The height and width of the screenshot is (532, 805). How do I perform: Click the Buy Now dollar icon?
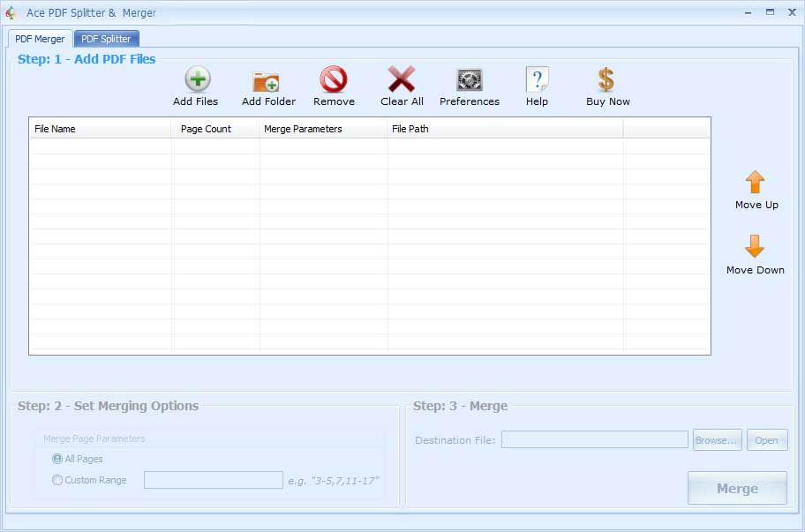[606, 80]
